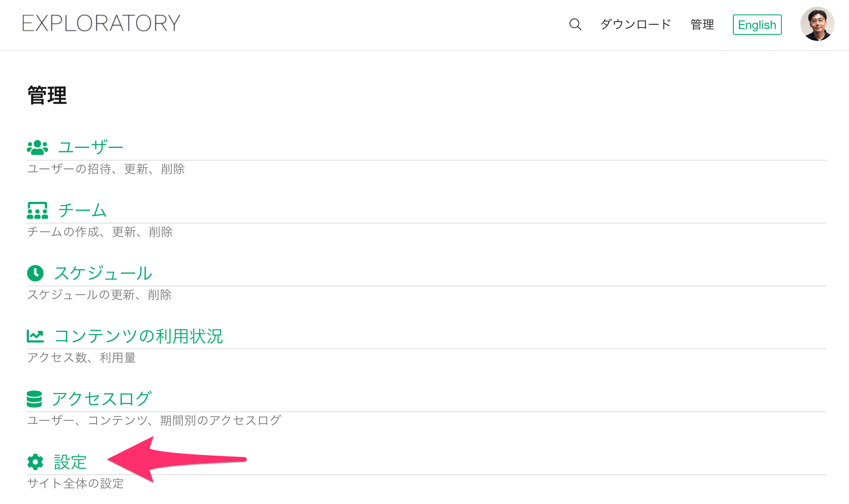This screenshot has height=504, width=849.
Task: Open the ユーザー management link
Action: click(91, 147)
